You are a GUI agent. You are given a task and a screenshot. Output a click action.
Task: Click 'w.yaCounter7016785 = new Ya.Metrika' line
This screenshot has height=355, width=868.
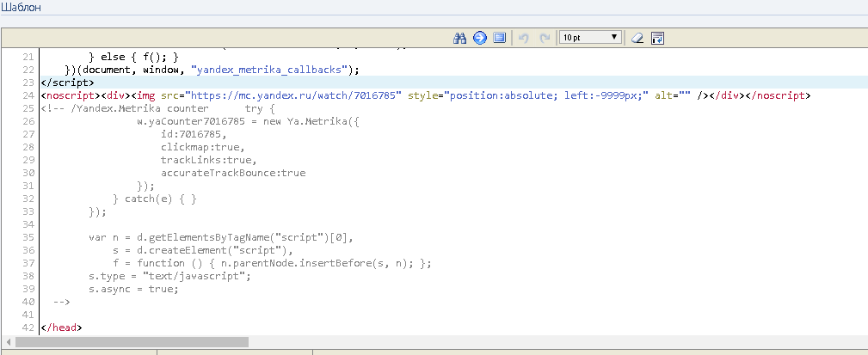pos(248,121)
